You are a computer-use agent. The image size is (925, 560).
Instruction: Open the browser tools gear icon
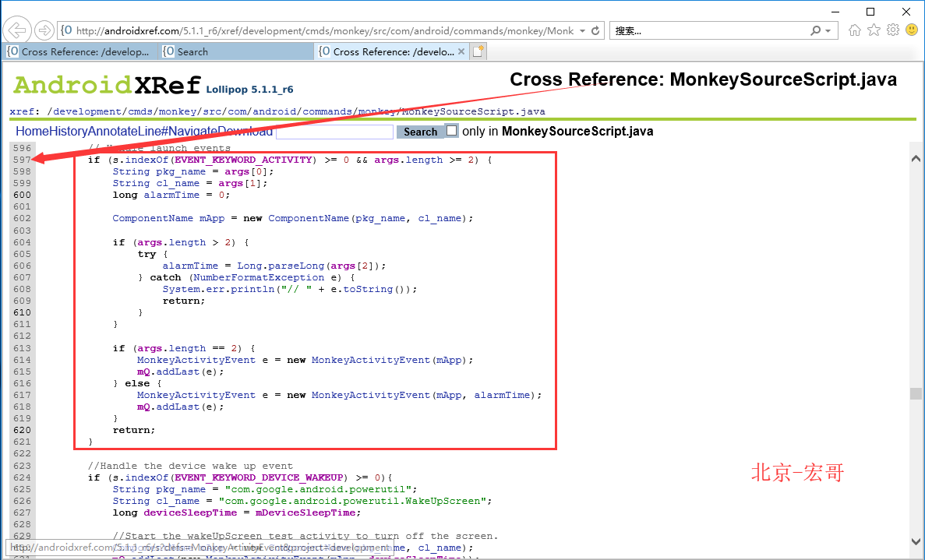point(893,30)
